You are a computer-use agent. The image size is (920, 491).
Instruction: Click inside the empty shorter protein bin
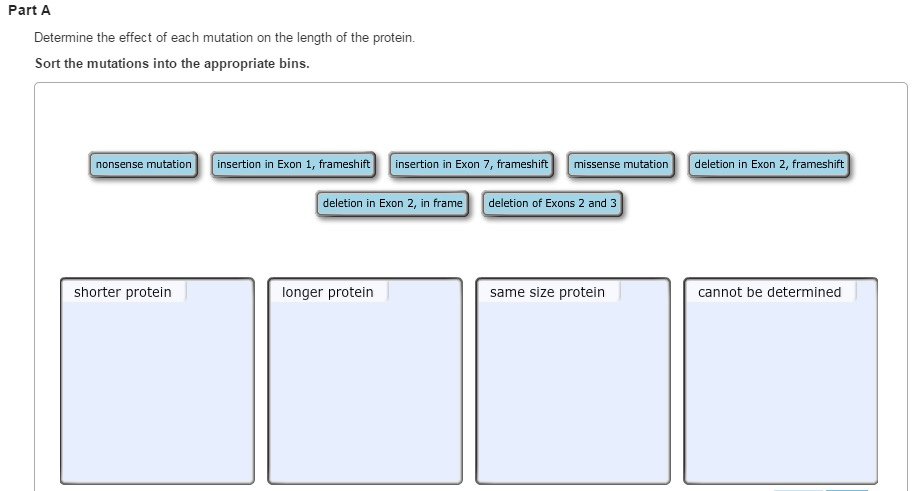pyautogui.click(x=157, y=390)
